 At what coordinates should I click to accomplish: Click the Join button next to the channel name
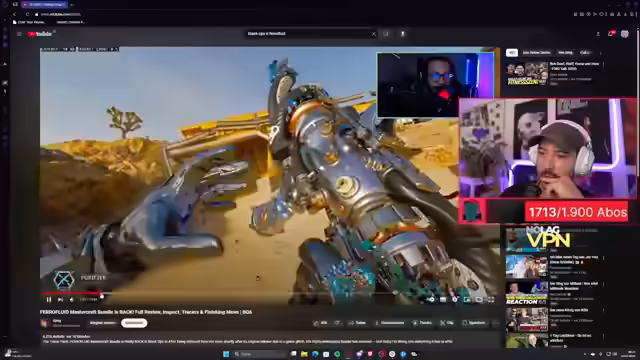click(x=102, y=323)
